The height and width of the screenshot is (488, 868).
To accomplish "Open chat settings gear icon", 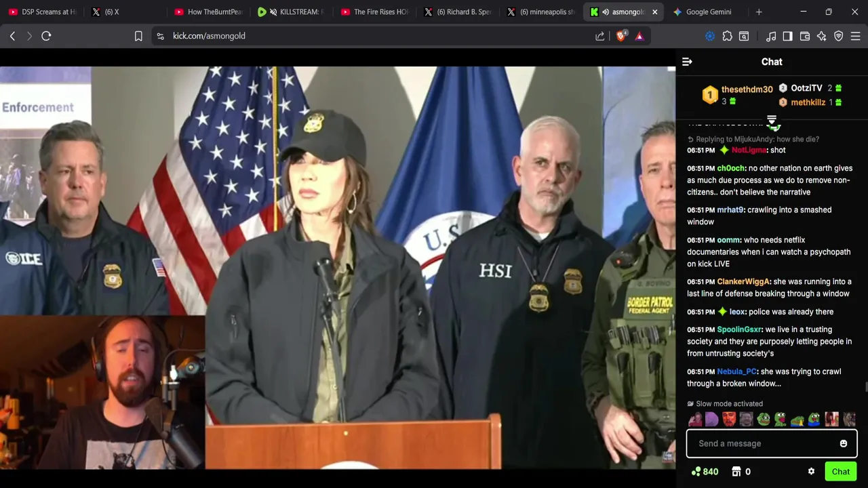I will click(x=811, y=472).
